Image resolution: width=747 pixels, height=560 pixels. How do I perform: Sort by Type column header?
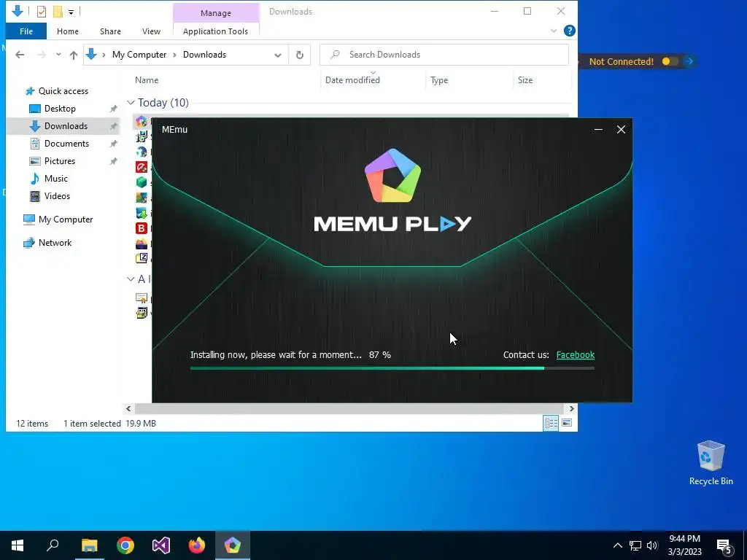coord(439,80)
